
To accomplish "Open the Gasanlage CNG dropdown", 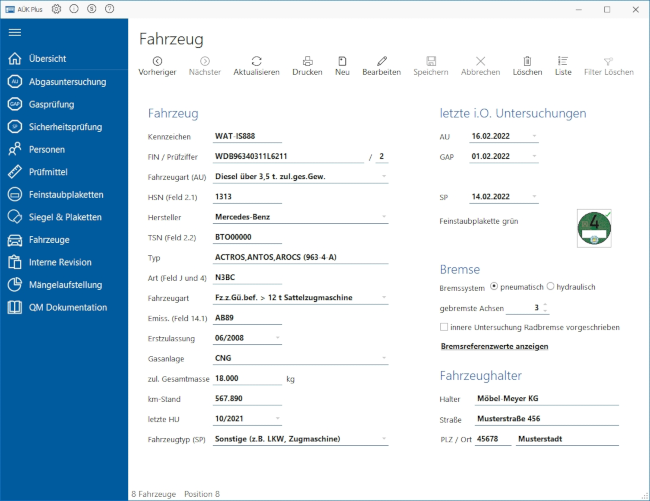I will click(385, 357).
